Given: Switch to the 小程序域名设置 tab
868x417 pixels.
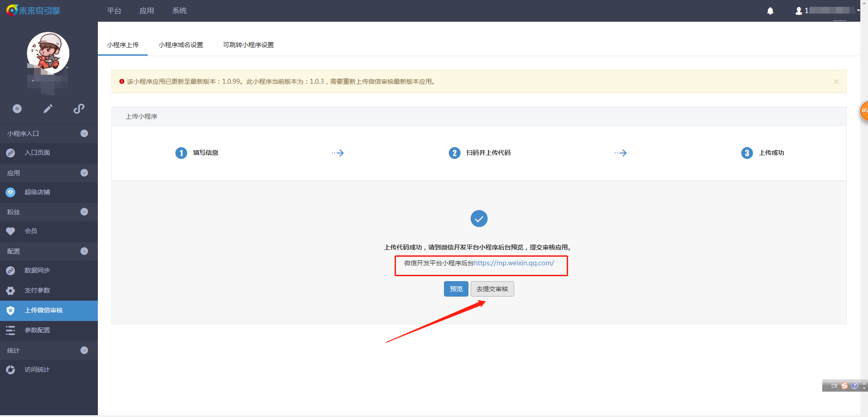Looking at the screenshot, I should coord(181,45).
